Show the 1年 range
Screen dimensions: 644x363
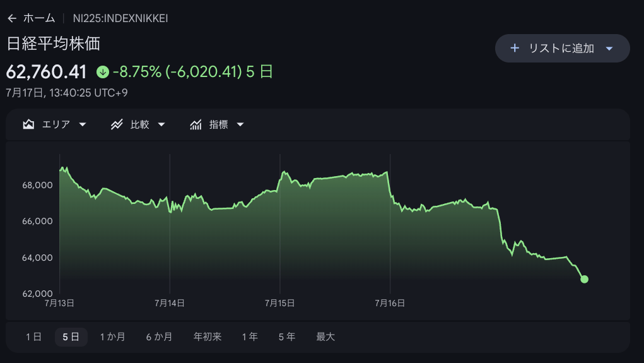click(250, 337)
